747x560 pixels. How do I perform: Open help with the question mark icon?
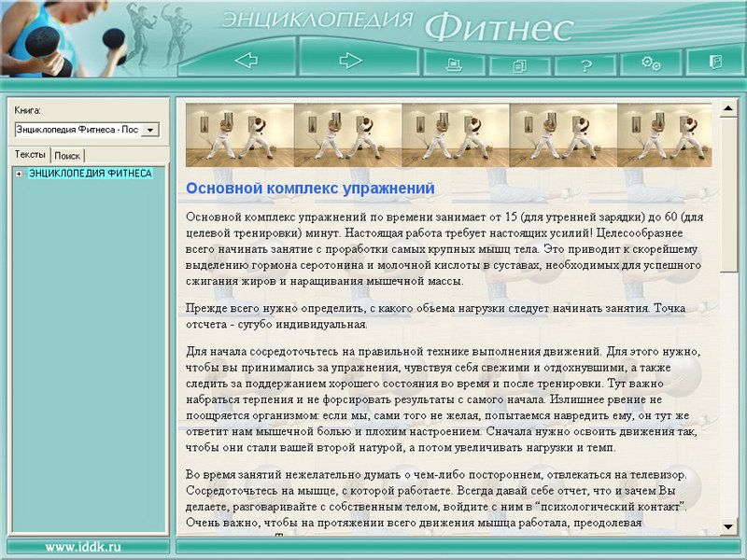pyautogui.click(x=585, y=64)
